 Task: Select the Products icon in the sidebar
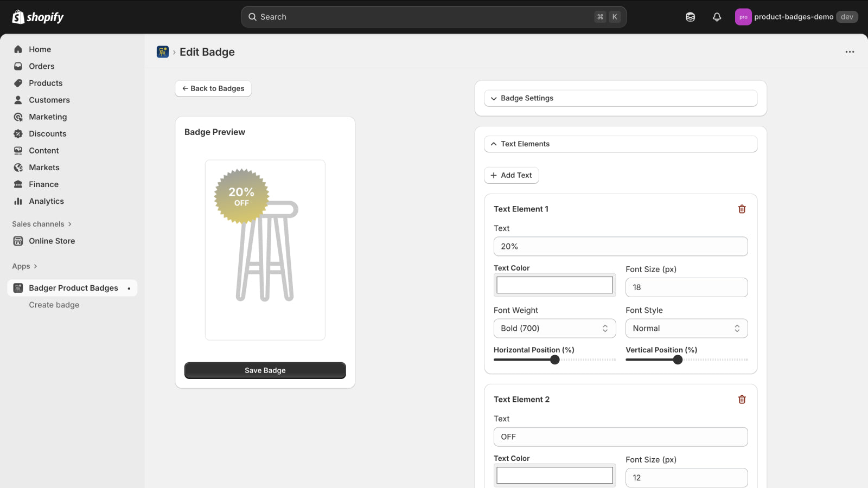click(18, 83)
